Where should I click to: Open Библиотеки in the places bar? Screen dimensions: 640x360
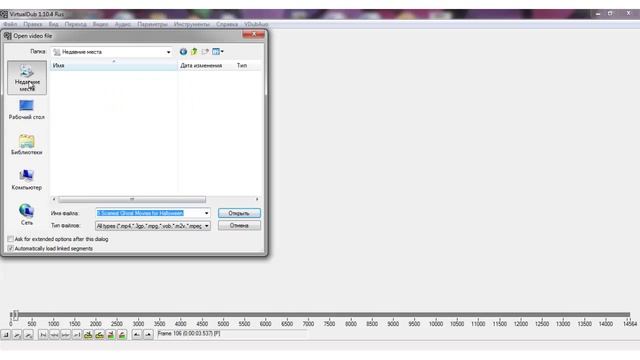(27, 145)
